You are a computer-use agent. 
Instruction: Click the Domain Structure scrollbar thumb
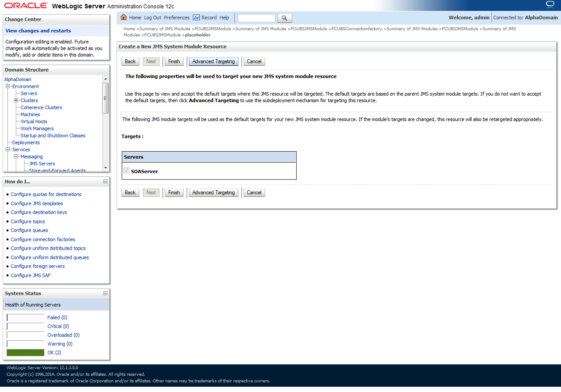point(105,98)
